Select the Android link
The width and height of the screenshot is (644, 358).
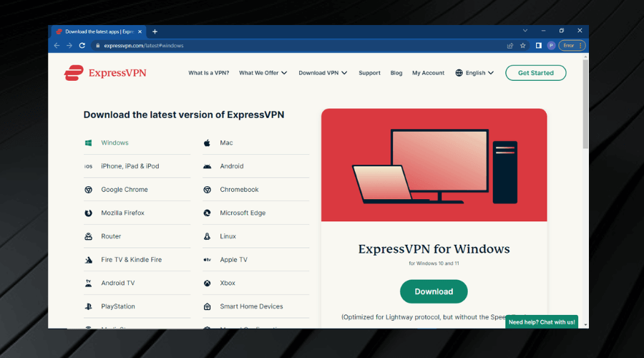coord(232,166)
